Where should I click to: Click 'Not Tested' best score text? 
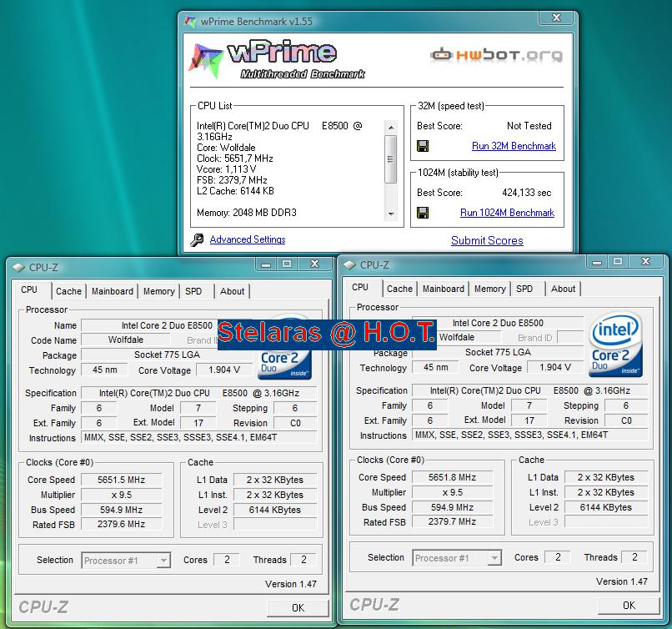coord(529,126)
